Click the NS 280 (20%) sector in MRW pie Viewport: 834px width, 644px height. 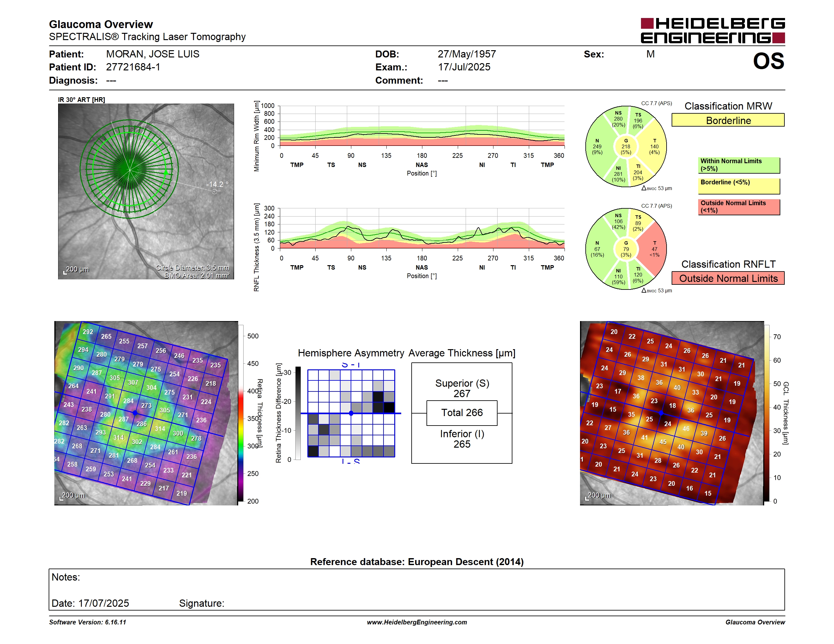[x=618, y=119]
